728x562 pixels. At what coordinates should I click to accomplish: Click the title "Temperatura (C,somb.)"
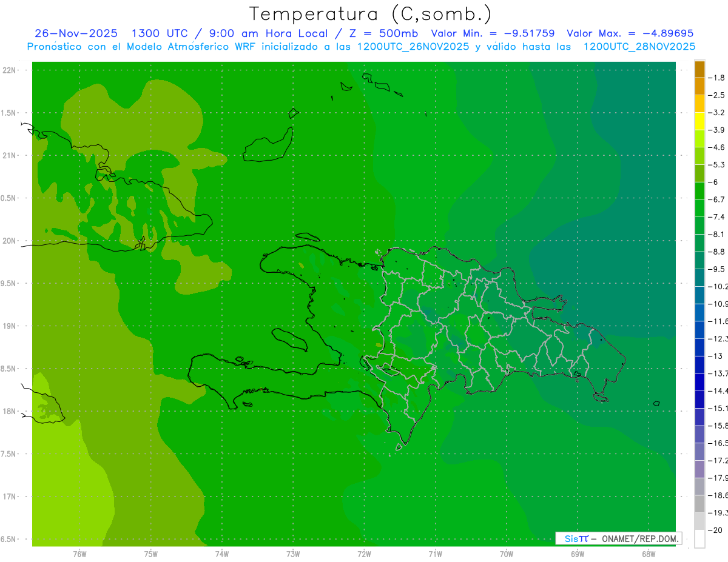[370, 14]
